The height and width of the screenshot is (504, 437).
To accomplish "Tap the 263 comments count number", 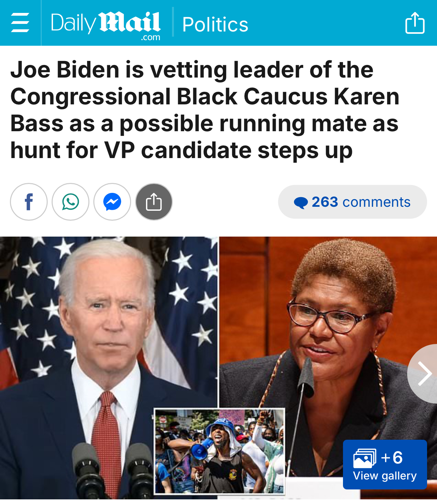I will pyautogui.click(x=325, y=202).
